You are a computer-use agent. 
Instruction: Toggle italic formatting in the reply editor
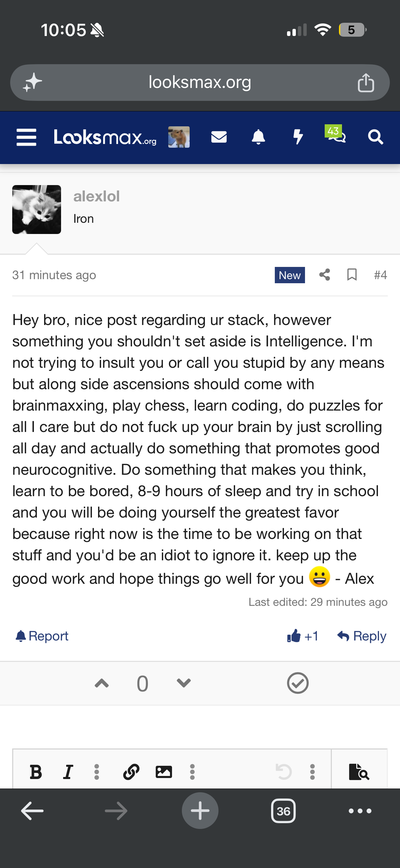point(68,772)
